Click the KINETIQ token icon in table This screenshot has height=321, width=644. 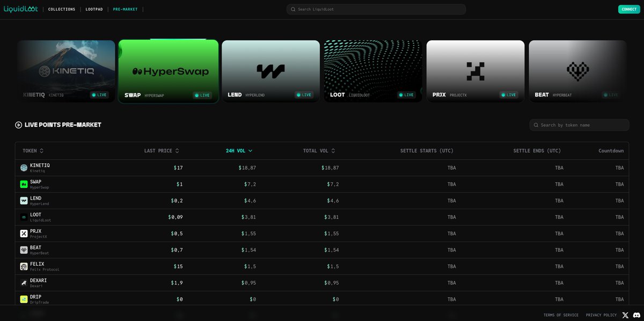(24, 167)
